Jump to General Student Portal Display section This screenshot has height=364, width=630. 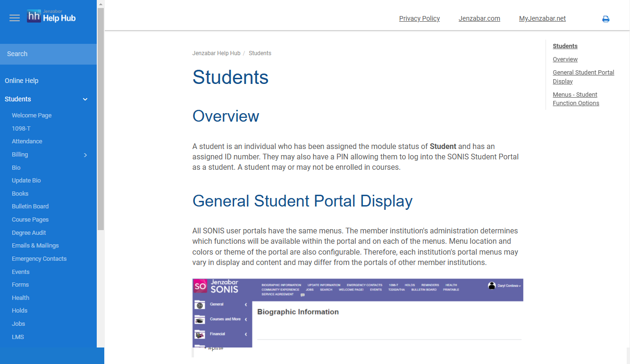coord(583,77)
